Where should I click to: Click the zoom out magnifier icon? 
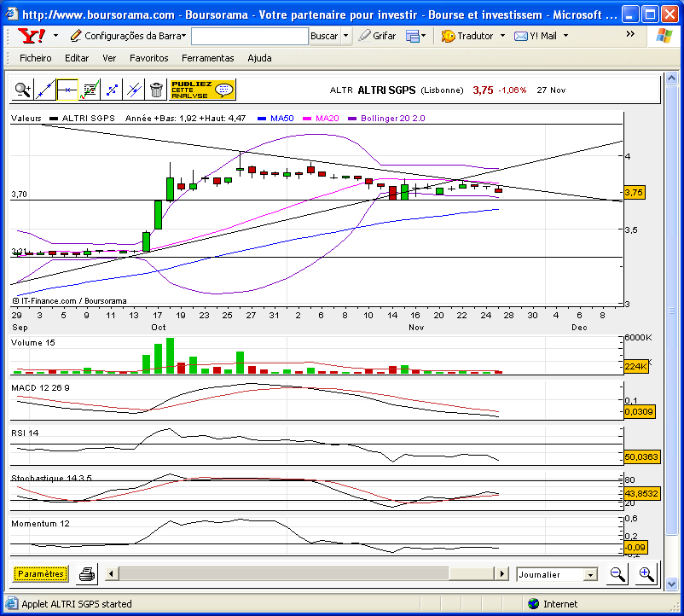(x=617, y=574)
